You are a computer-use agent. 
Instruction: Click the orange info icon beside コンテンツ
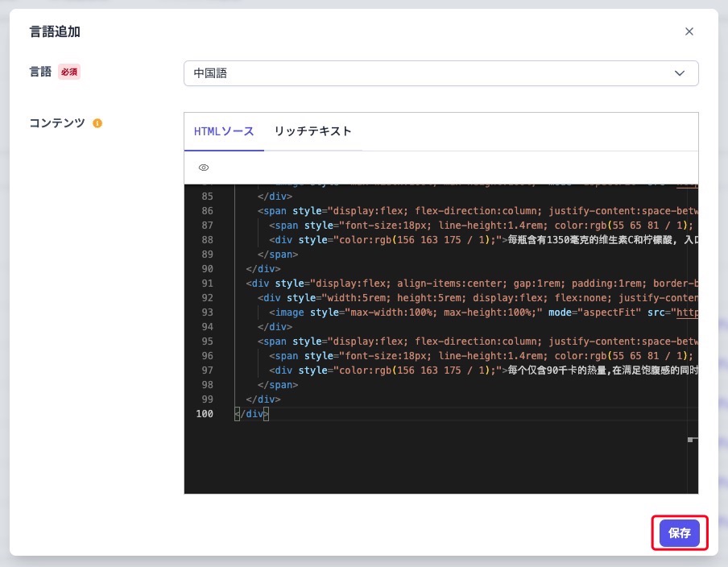pyautogui.click(x=97, y=123)
